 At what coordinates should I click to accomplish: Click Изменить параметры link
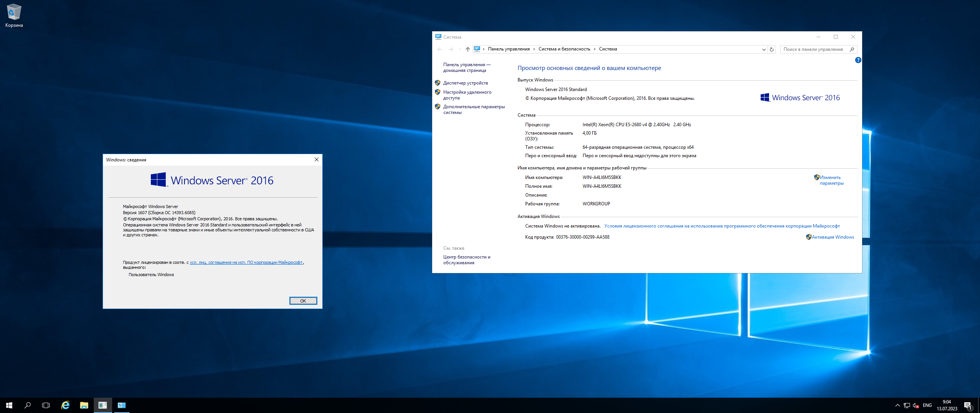pyautogui.click(x=831, y=180)
